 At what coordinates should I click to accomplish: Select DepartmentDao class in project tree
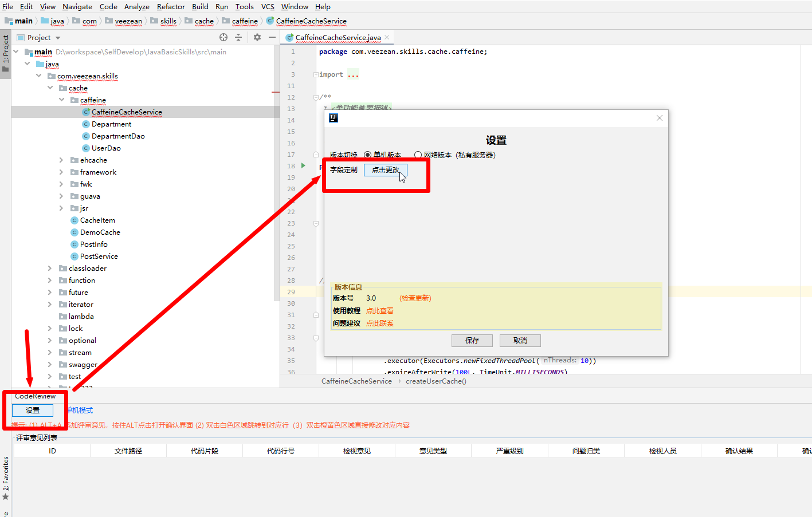pos(118,136)
